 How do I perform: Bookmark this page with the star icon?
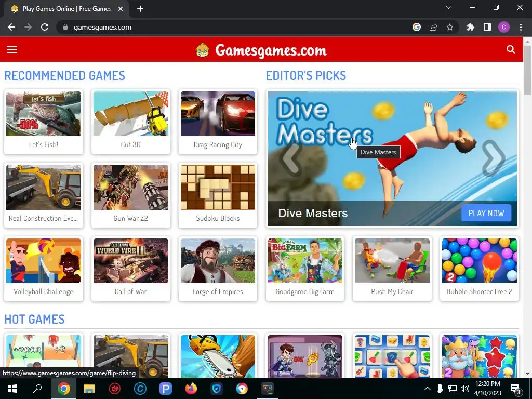450,27
